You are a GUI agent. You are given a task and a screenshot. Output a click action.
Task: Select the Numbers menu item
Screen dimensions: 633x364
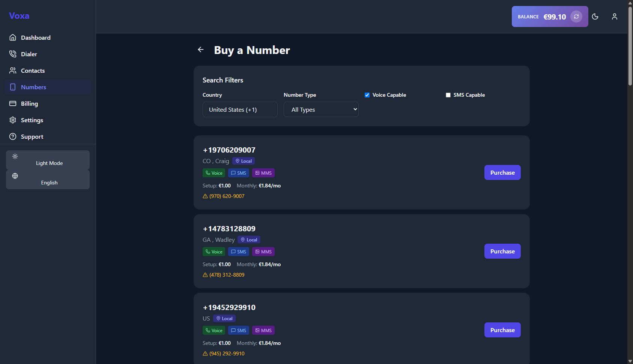48,87
